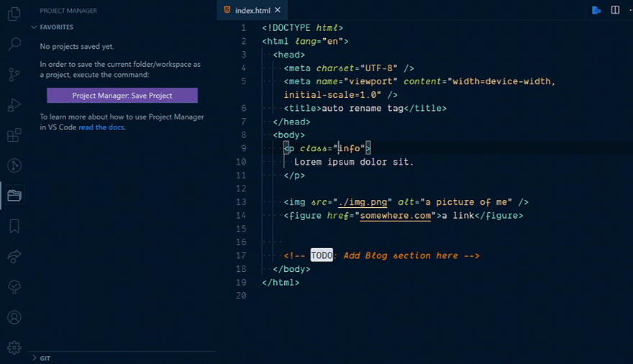Switch to the index.html tab

pyautogui.click(x=252, y=10)
